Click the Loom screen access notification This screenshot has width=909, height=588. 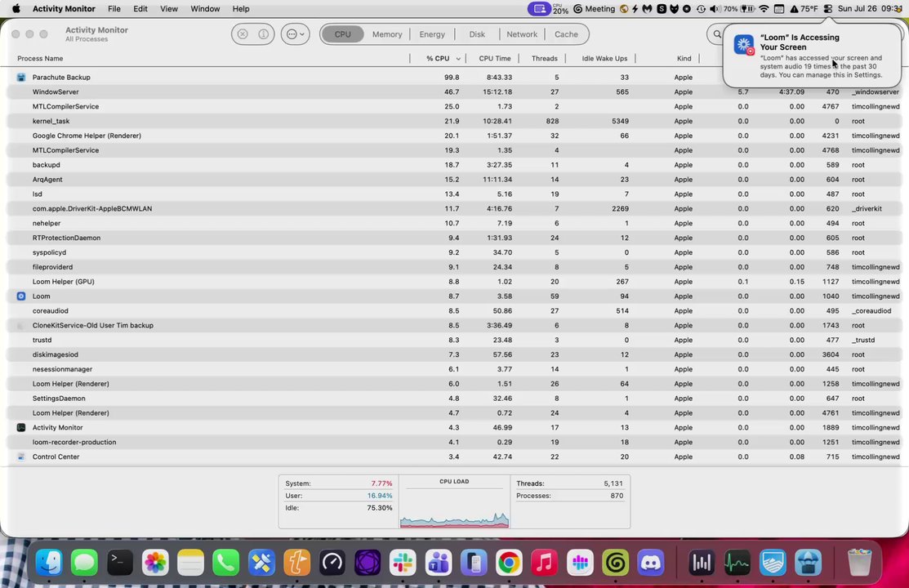[x=812, y=56]
